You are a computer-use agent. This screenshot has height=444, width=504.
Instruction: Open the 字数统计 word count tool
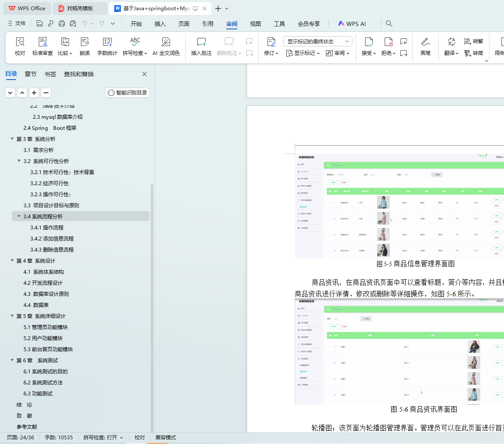click(107, 46)
